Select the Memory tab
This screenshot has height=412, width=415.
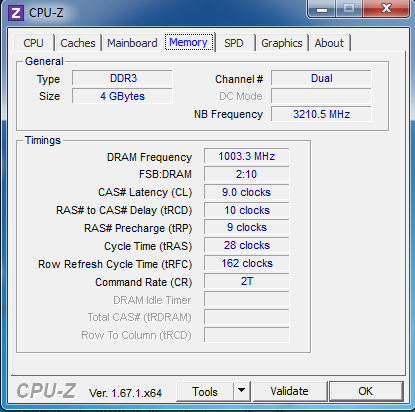click(x=189, y=42)
